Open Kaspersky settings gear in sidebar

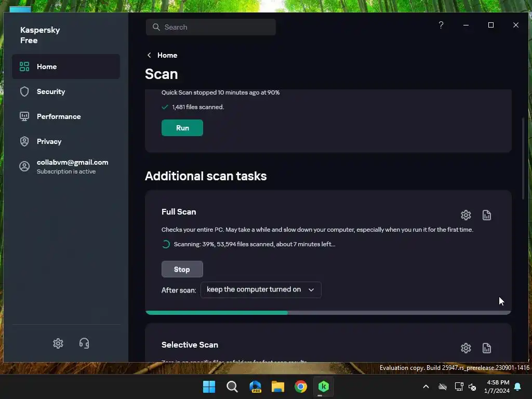coord(58,343)
